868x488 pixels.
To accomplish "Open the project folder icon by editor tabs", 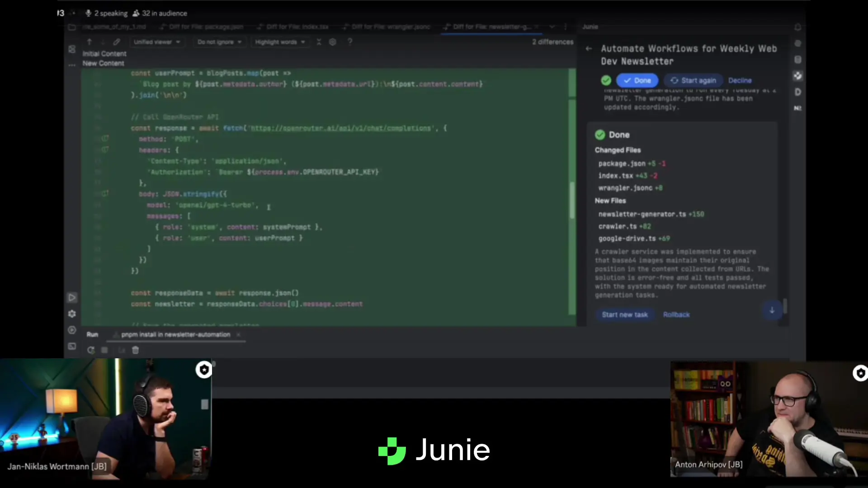I will (x=72, y=27).
